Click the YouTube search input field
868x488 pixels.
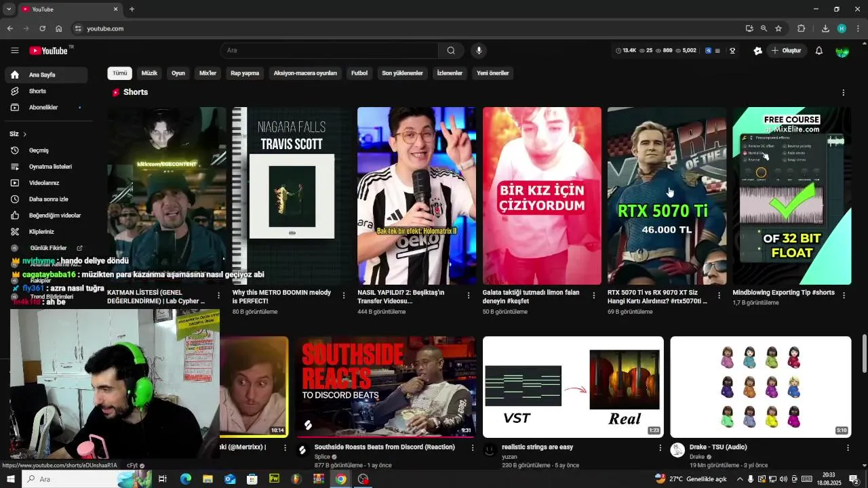coord(329,51)
